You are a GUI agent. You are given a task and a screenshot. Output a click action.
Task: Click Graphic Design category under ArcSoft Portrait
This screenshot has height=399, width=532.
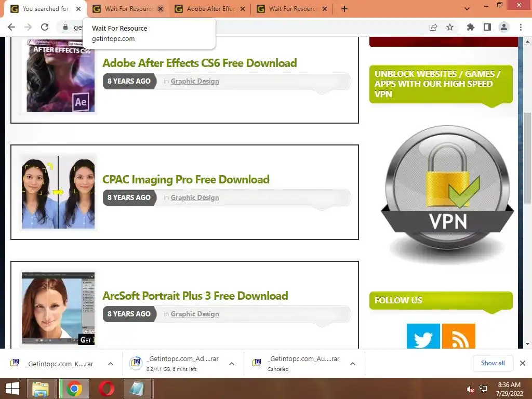pos(195,314)
